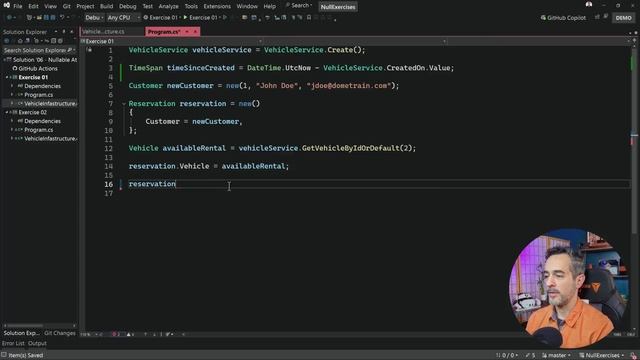This screenshot has width=640, height=360.
Task: Click the account profile icon
Action: pyautogui.click(x=589, y=4)
